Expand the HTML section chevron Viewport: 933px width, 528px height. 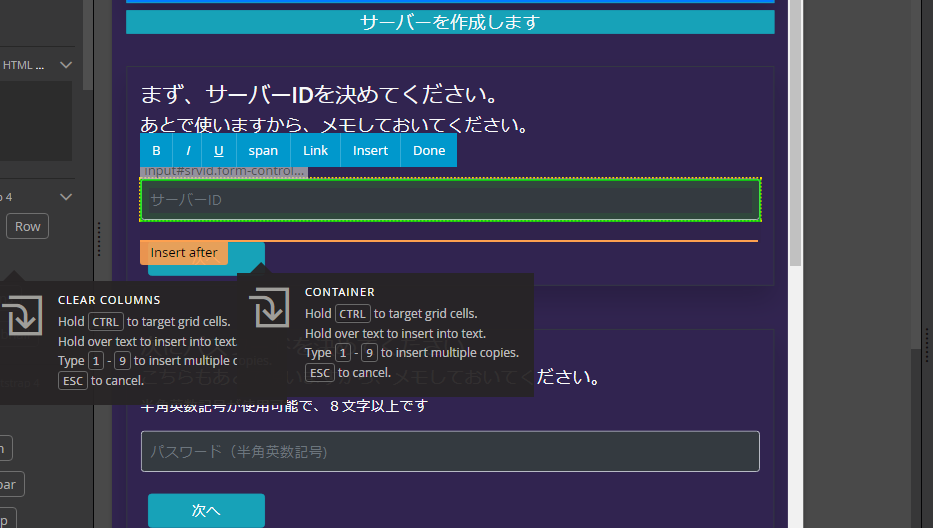coord(66,65)
